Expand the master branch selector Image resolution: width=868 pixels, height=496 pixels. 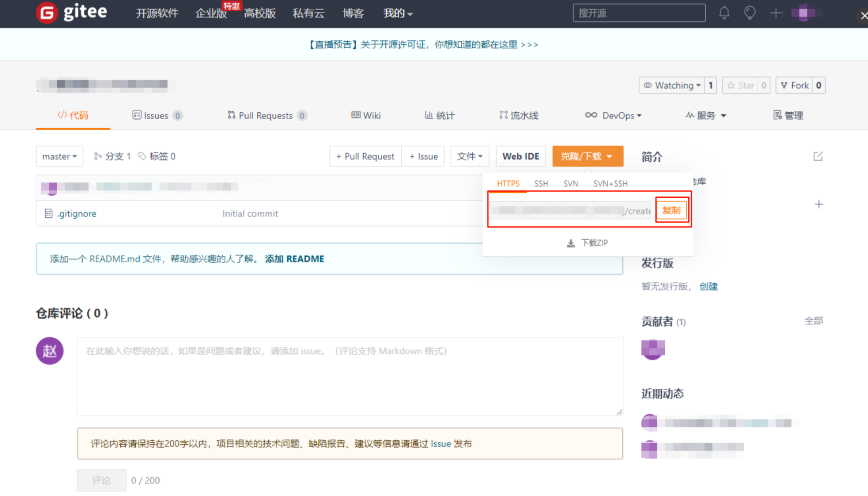[59, 156]
